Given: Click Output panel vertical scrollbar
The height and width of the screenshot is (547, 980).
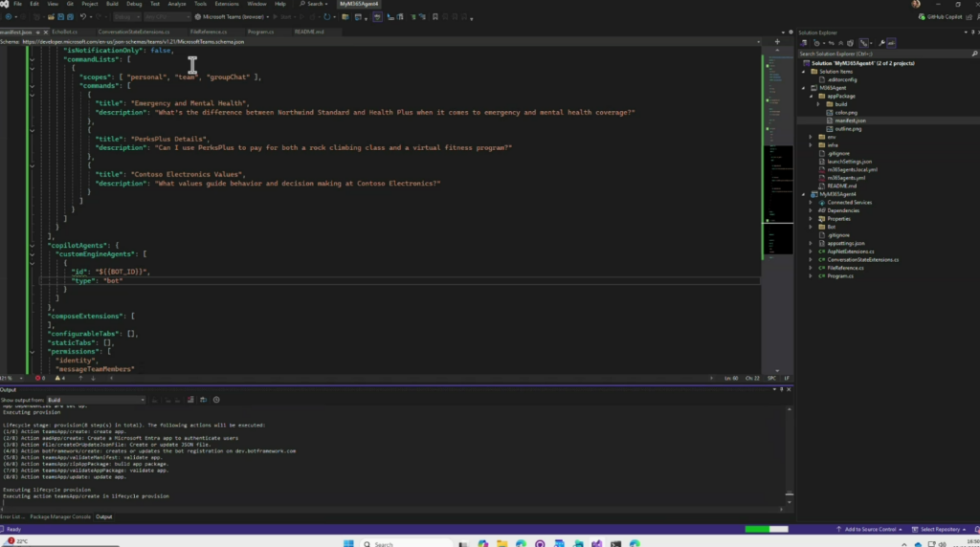Looking at the screenshot, I should pos(790,456).
